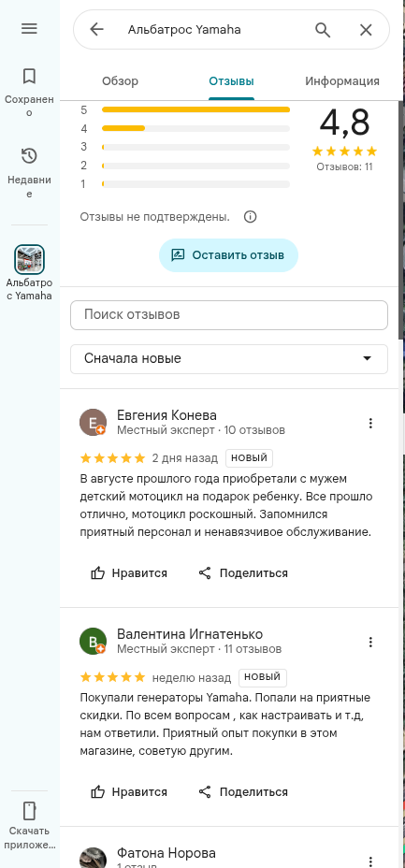Open more options for Фатона Норова review
The image size is (405, 868).
[370, 861]
